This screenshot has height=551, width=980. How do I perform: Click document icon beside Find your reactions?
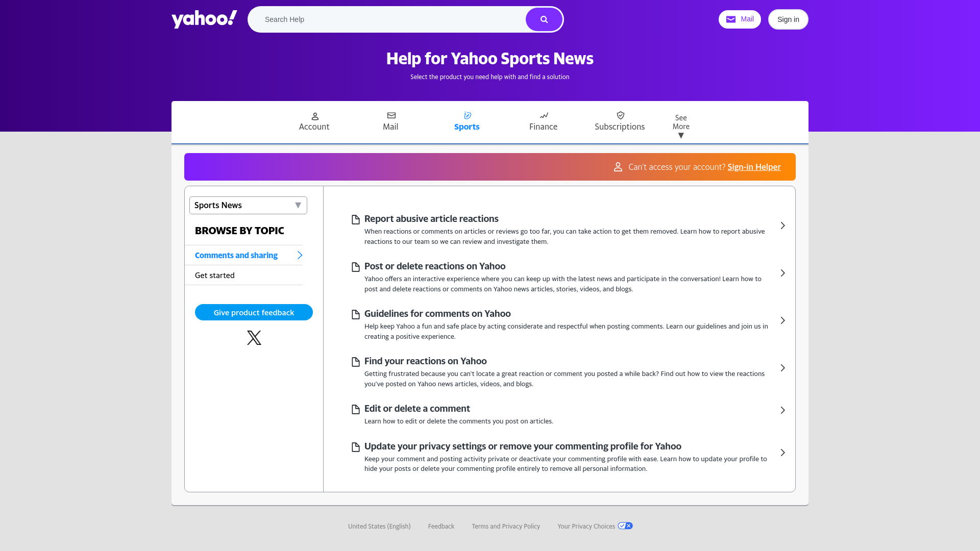(356, 362)
